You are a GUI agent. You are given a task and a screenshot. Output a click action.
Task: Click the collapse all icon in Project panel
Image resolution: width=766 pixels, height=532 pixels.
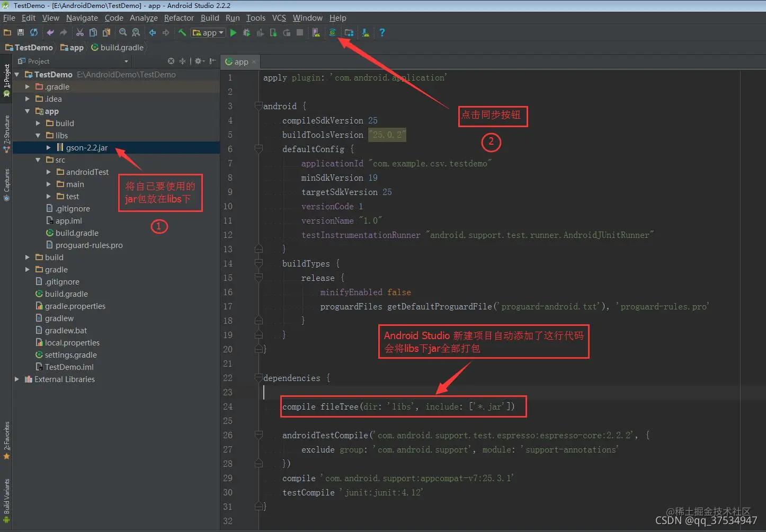[x=182, y=61]
